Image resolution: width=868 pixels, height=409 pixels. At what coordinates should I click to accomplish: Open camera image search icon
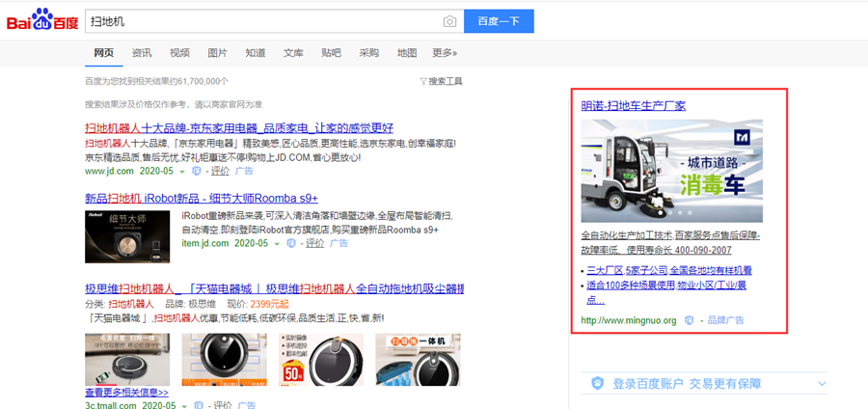[x=449, y=21]
